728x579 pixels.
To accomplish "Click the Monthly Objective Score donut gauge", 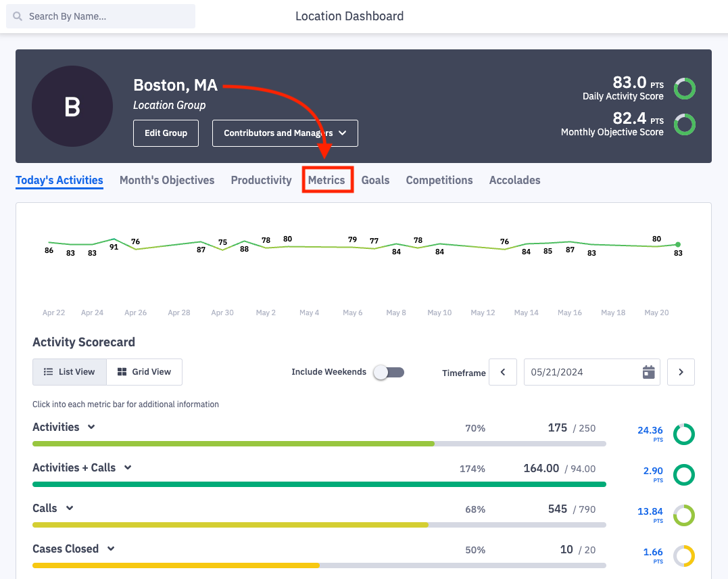I will click(684, 124).
